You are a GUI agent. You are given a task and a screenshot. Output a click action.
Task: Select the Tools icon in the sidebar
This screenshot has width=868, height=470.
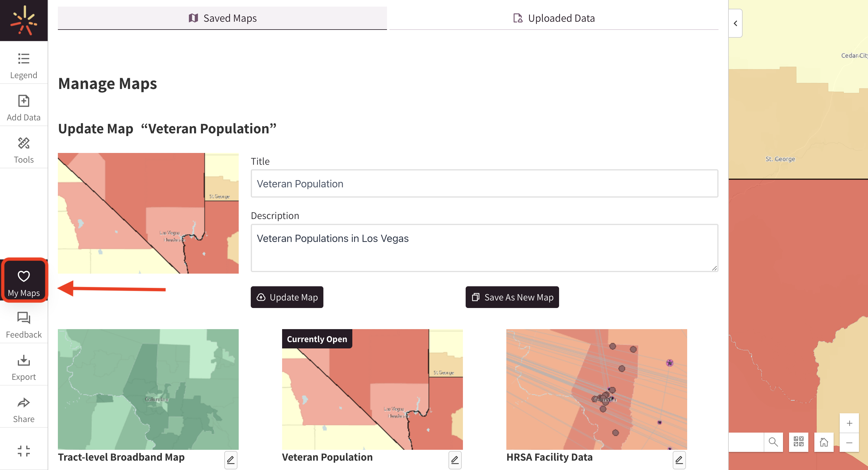click(x=24, y=148)
